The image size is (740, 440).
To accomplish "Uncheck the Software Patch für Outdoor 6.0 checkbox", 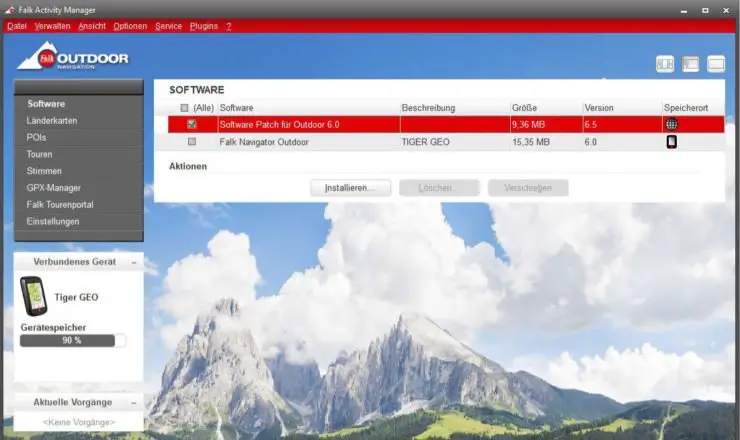I will point(192,124).
